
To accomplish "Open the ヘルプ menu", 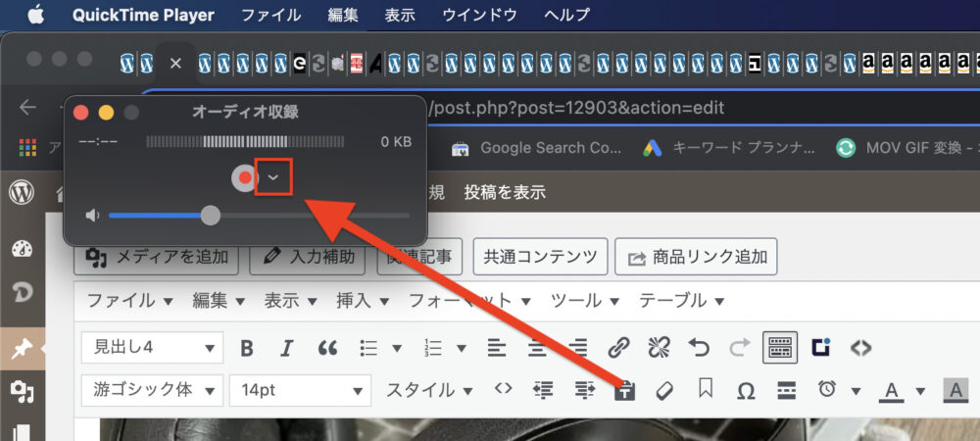I will 566,15.
